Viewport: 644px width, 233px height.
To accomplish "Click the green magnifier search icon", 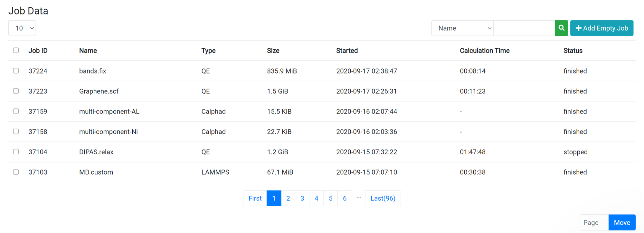I will 561,28.
